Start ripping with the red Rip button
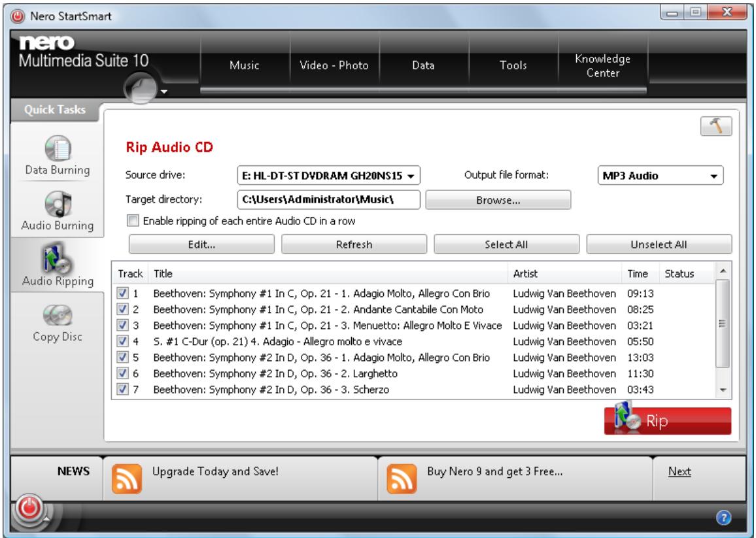The height and width of the screenshot is (538, 756). (668, 420)
